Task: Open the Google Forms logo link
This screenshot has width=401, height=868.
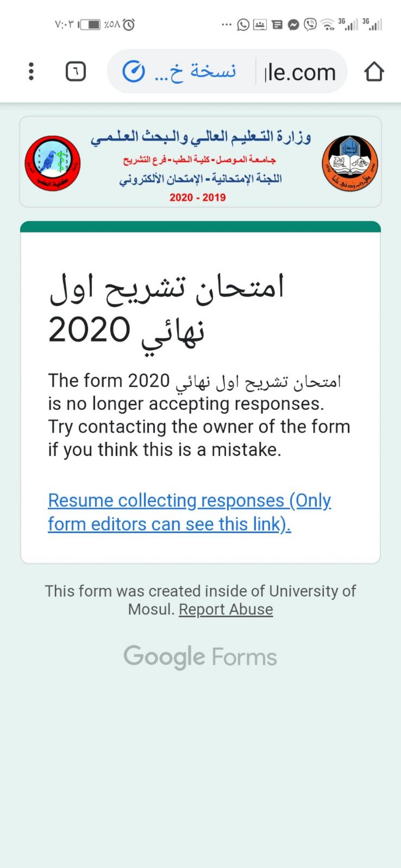Action: coord(200,656)
